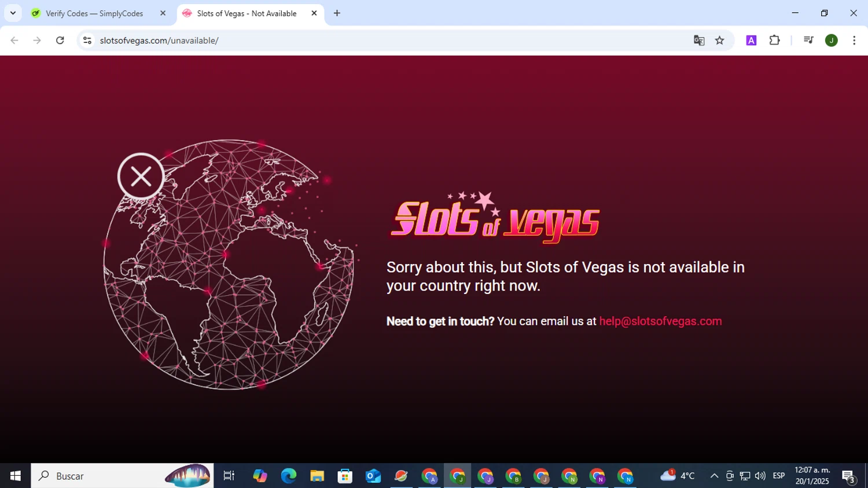Screen dimensions: 868x488
Task: Click the Buscar taskbar search box
Action: 122,476
